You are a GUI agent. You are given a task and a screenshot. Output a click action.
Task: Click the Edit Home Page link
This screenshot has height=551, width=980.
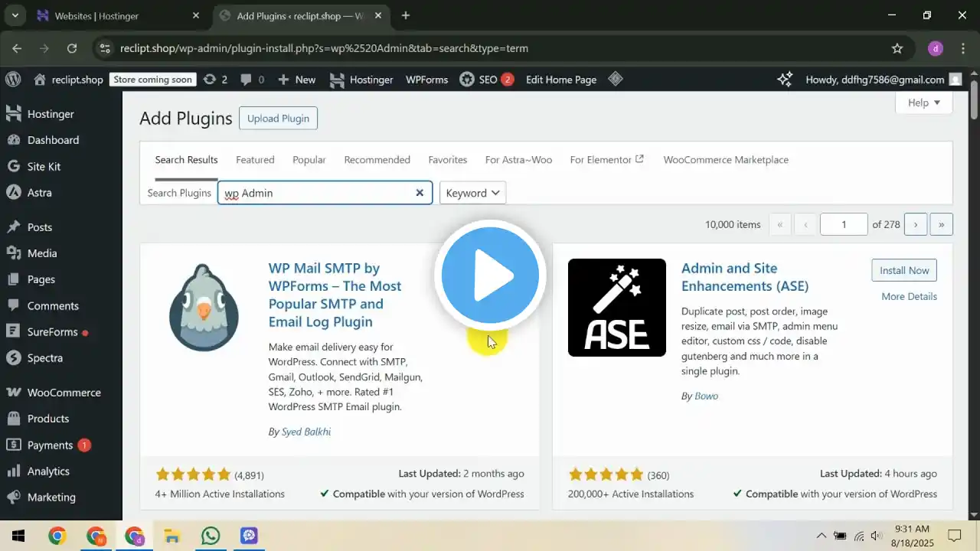point(561,80)
